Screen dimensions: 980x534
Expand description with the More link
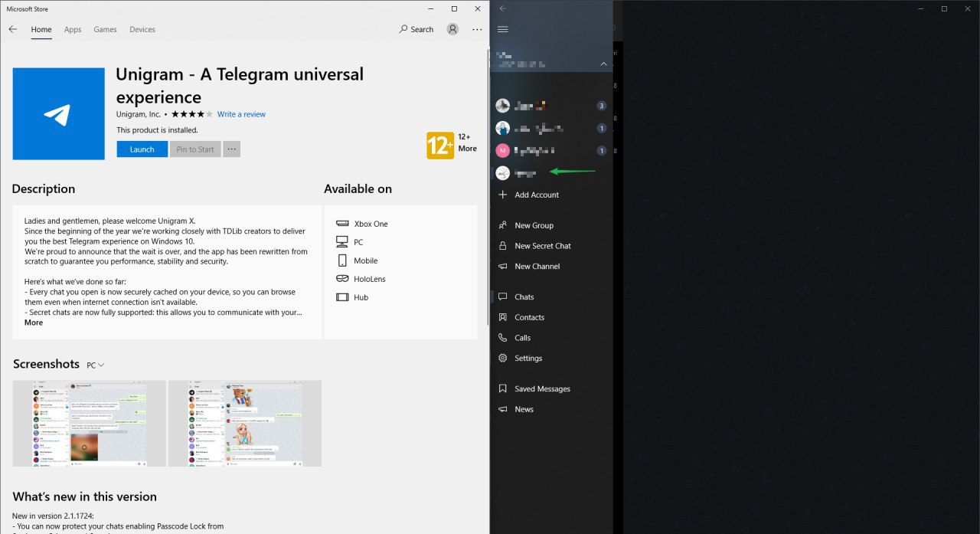(34, 323)
